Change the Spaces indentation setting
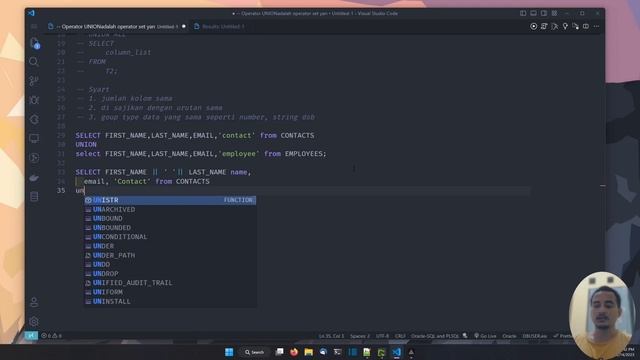This screenshot has width=640, height=360. coord(360,336)
